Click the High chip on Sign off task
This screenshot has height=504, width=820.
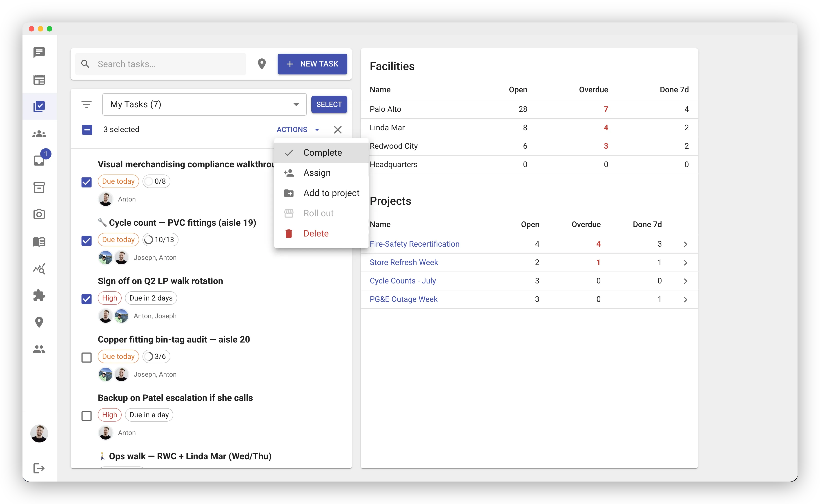coord(109,298)
